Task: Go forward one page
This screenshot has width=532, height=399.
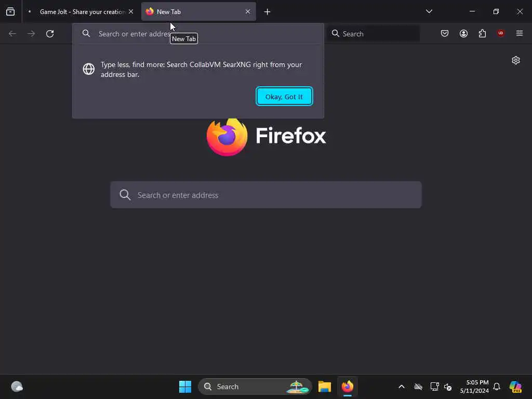Action: point(31,34)
